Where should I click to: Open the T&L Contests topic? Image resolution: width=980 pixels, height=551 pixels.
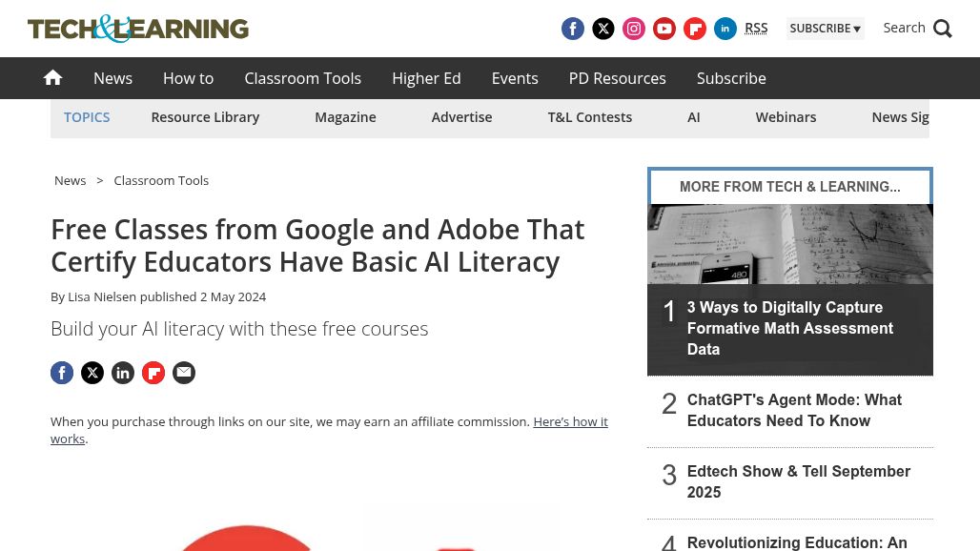(590, 117)
